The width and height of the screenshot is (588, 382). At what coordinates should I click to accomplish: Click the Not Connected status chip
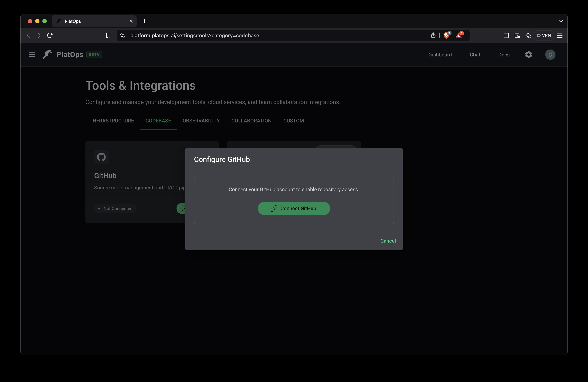click(115, 209)
